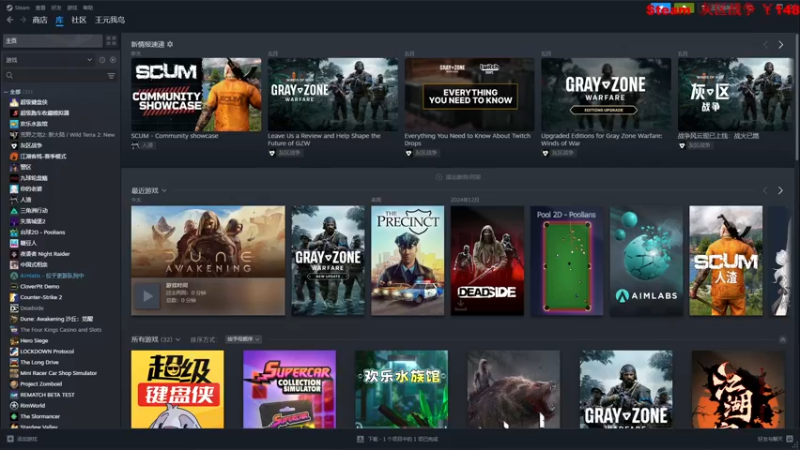Open the 社区 community tab

coord(79,20)
